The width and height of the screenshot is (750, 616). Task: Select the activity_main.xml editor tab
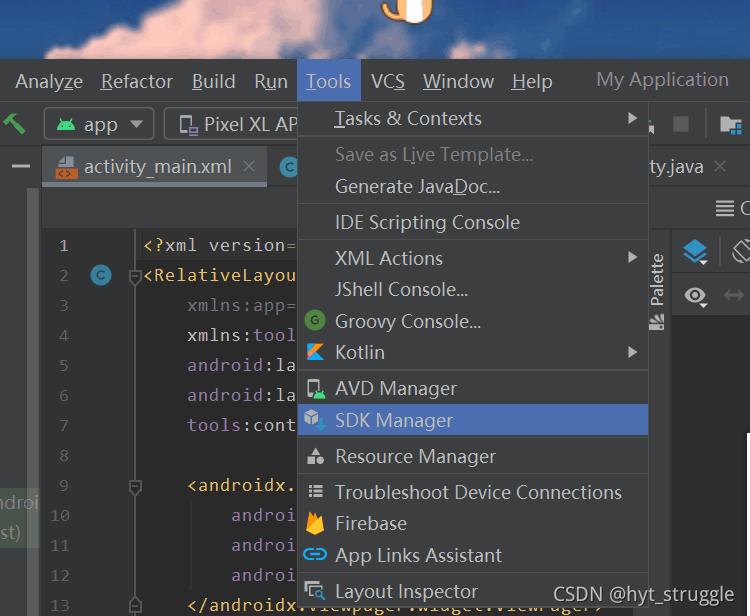click(x=154, y=166)
